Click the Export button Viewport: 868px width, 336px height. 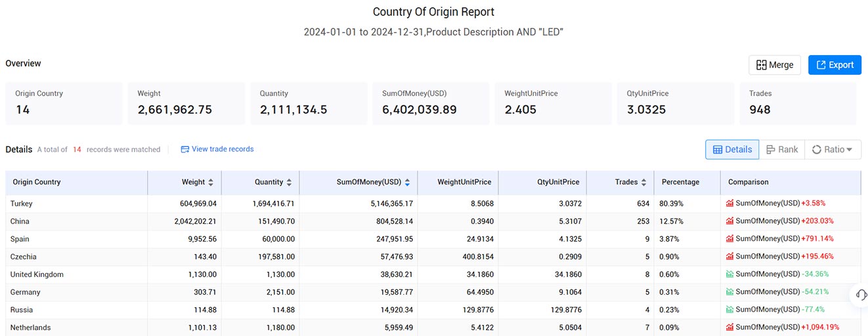[835, 65]
